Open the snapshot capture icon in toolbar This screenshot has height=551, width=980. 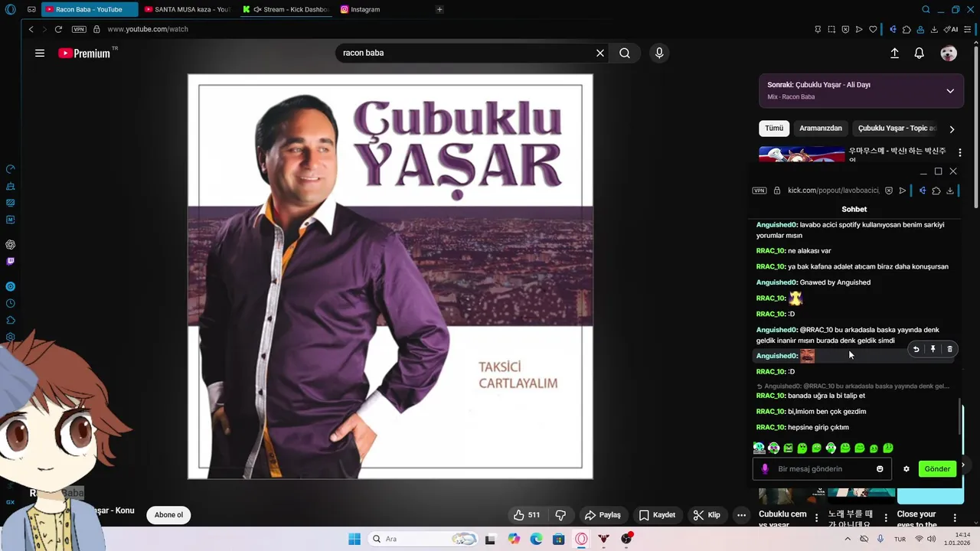pyautogui.click(x=831, y=29)
